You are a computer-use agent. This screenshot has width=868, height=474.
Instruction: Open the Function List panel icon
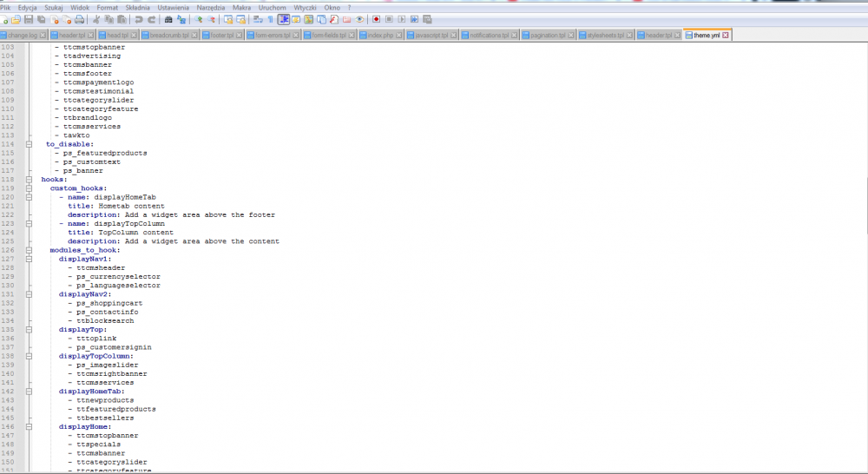[x=334, y=19]
